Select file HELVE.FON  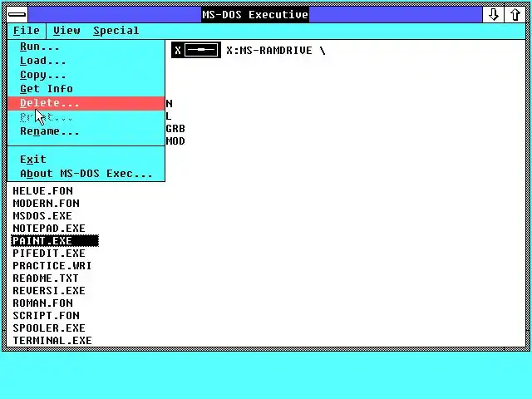(x=42, y=191)
